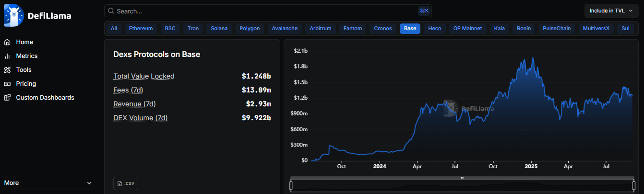Select the Ethereum chain tab
The width and height of the screenshot is (644, 194).
click(141, 29)
